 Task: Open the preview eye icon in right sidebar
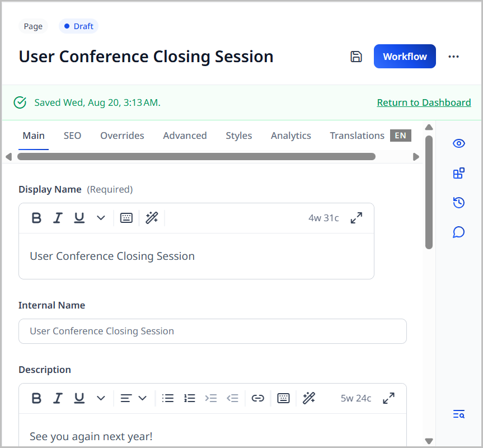click(459, 143)
